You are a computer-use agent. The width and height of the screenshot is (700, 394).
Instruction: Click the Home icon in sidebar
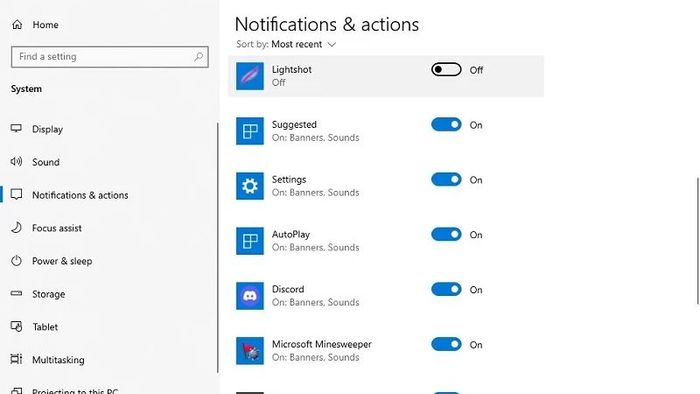point(17,25)
